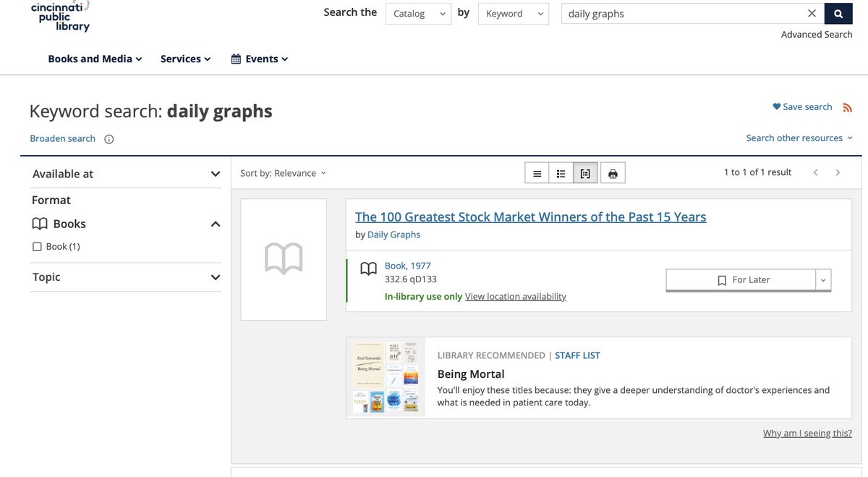Submit search with the magnifier button

point(838,14)
